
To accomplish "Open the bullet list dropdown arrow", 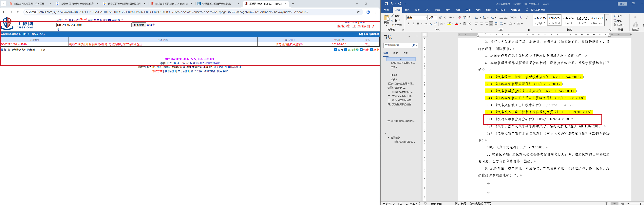I will tap(481, 17).
